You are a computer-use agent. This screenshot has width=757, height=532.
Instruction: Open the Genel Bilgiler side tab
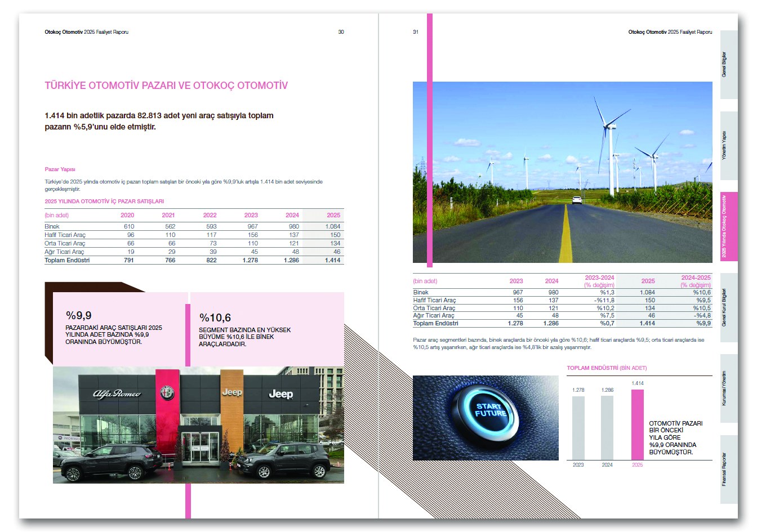[x=729, y=65]
